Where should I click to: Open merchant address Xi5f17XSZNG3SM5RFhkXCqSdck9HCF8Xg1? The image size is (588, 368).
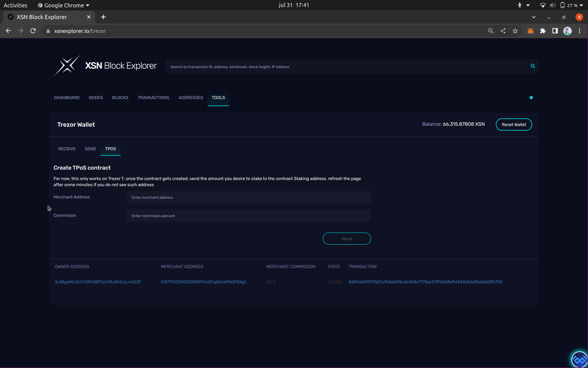point(204,282)
